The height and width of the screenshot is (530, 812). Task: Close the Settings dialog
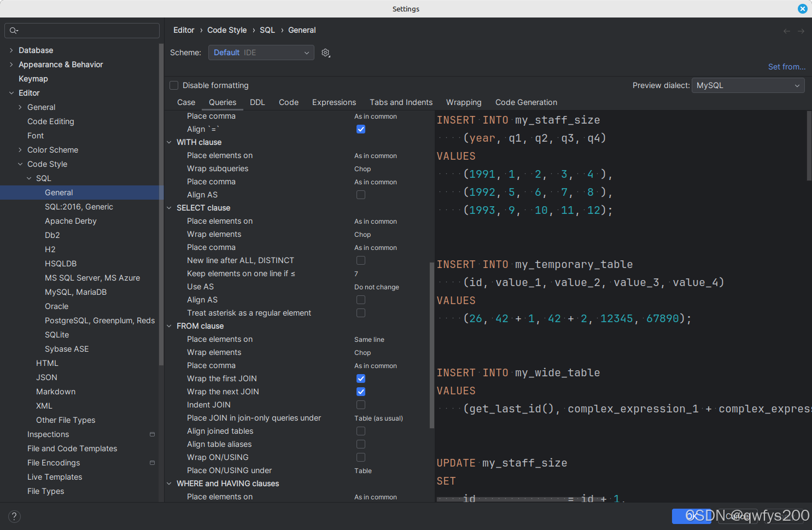pos(803,9)
